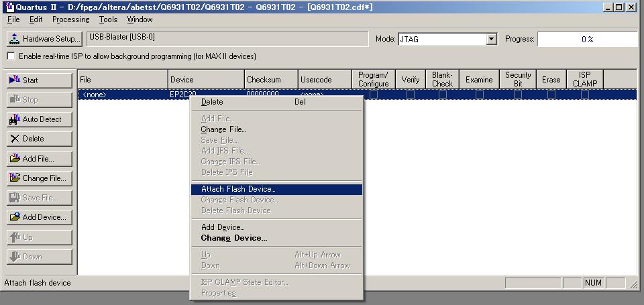Click the Usercode column header

tap(325, 79)
